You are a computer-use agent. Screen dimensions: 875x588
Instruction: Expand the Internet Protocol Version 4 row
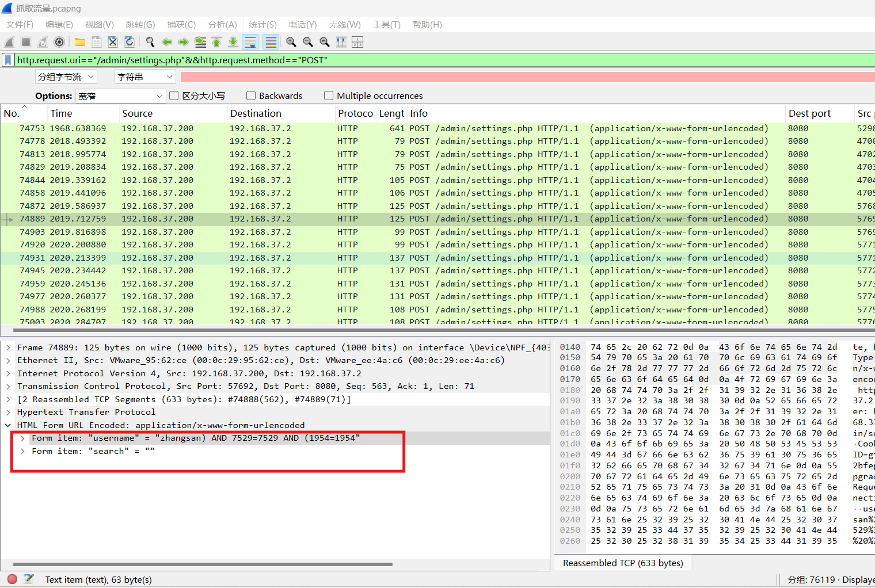(8, 373)
